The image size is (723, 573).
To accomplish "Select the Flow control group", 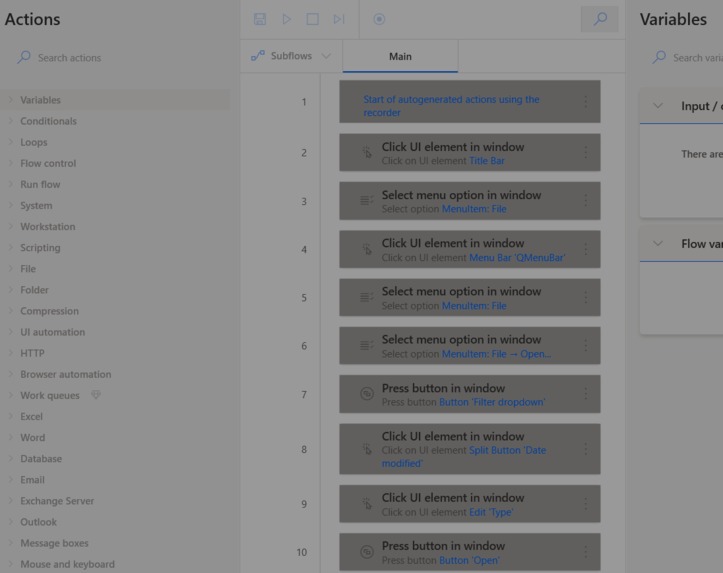I will coord(48,163).
